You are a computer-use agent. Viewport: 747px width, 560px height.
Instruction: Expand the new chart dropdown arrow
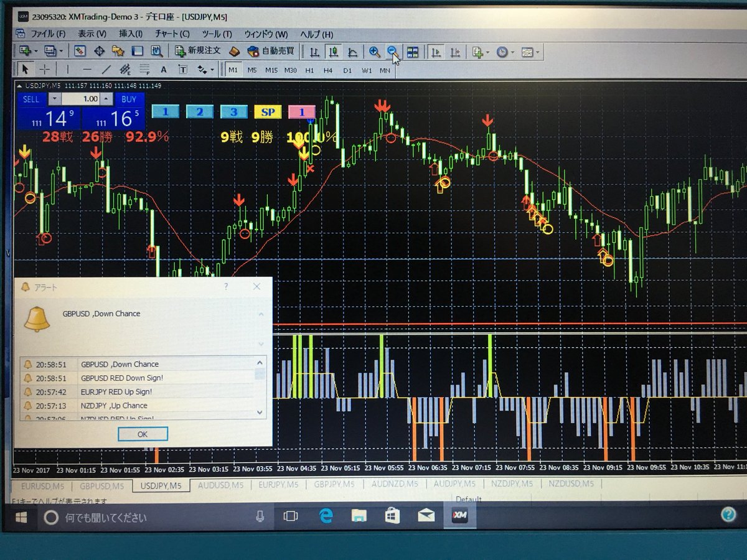click(x=36, y=51)
